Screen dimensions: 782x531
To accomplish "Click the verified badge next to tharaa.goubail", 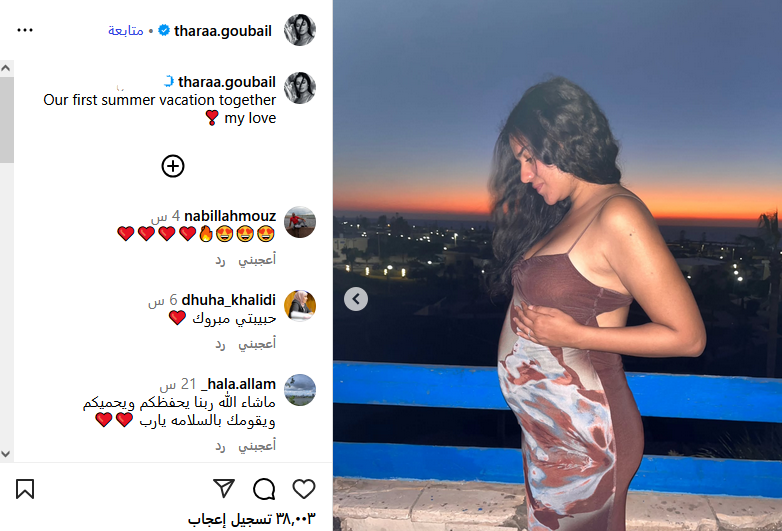I will coord(164,30).
